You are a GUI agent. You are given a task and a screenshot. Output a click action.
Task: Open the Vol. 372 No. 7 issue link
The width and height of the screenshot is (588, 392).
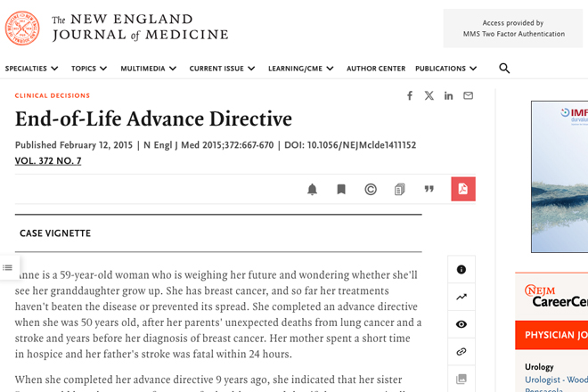pyautogui.click(x=48, y=160)
